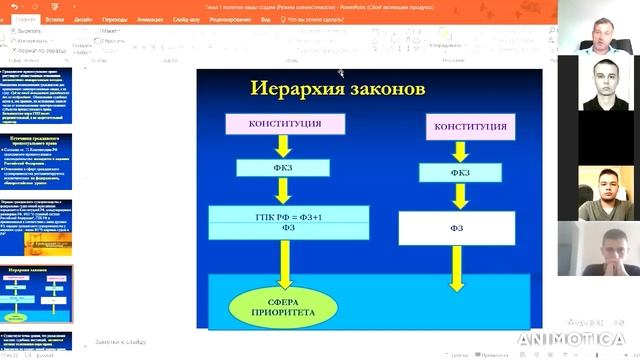Open the clipboard group dialog launcher

pyautogui.click(x=67, y=60)
